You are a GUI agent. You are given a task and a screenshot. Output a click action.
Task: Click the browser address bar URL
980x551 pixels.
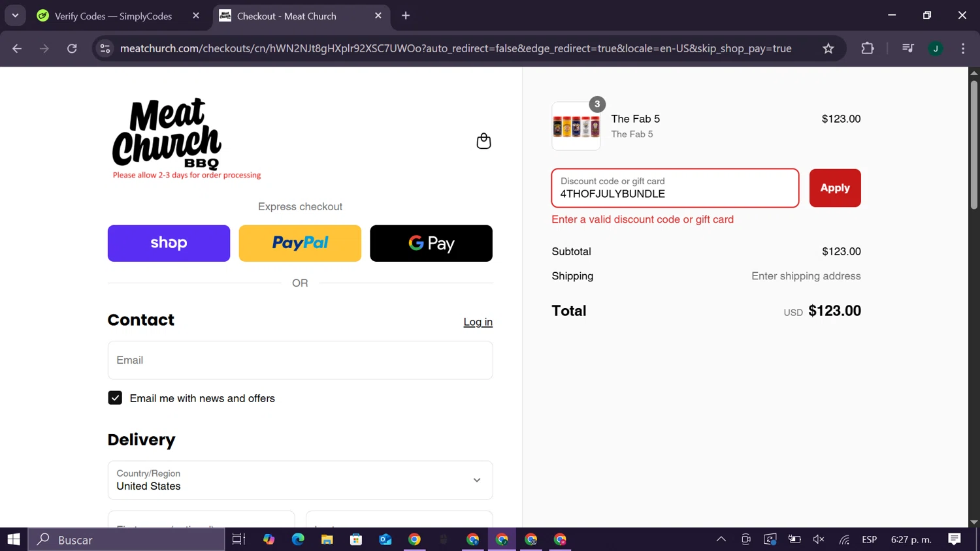point(455,48)
